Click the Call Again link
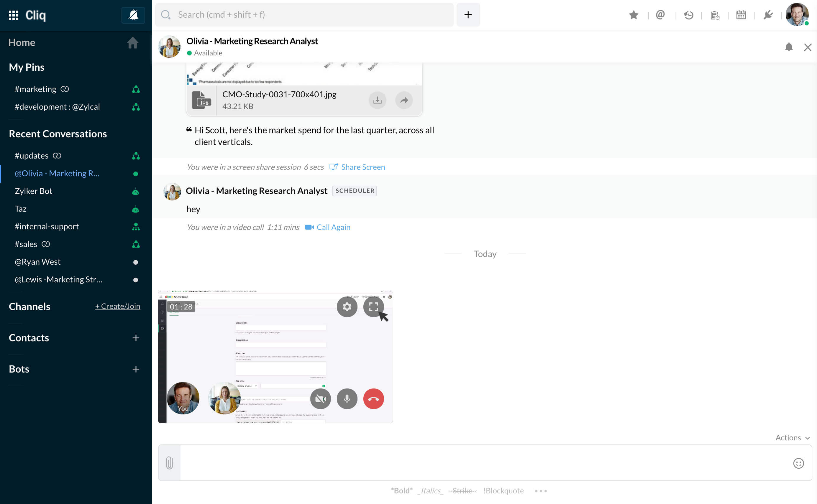 point(333,227)
